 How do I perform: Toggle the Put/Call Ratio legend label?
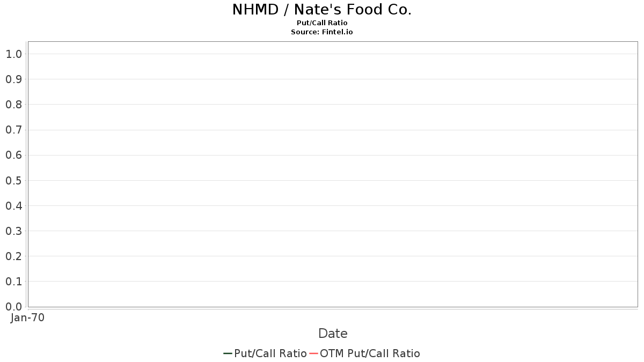(x=270, y=353)
